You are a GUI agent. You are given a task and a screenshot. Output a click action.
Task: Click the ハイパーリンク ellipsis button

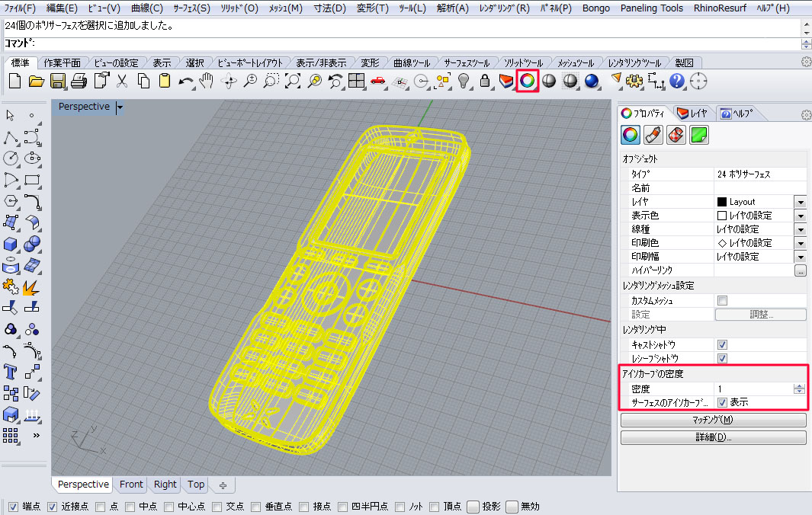click(801, 270)
